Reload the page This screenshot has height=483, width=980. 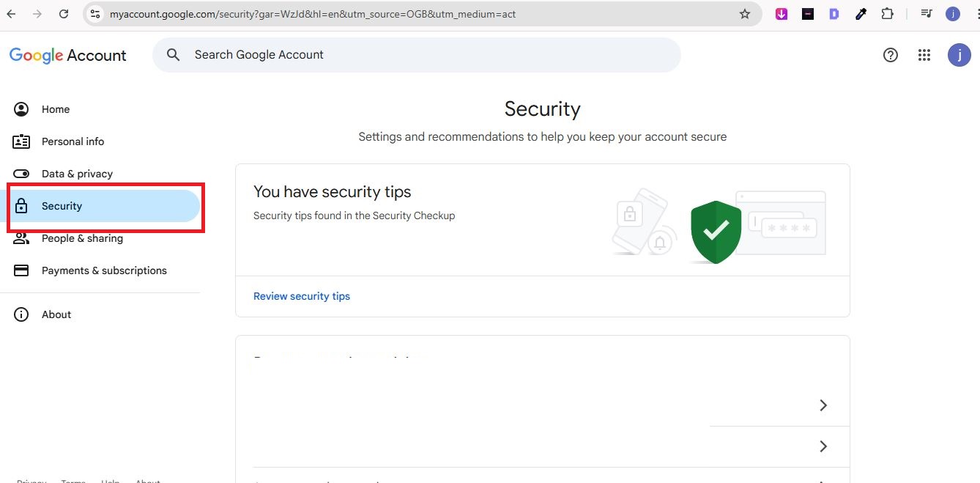pos(64,13)
